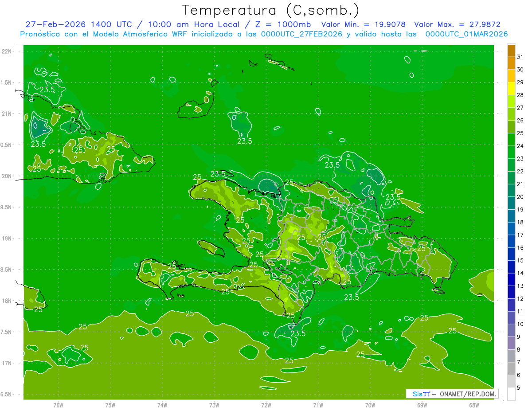Click the '24' value on the color scale
The image size is (532, 411).
[x=520, y=146]
